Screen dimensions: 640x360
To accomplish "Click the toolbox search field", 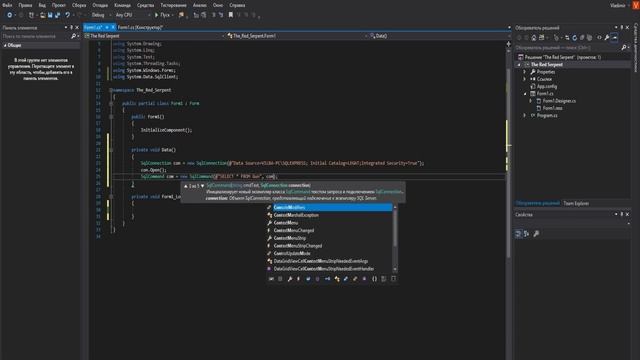I will 36,36.
